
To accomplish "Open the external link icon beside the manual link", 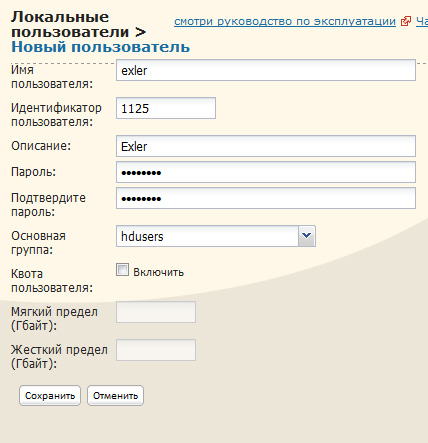I will coord(406,21).
